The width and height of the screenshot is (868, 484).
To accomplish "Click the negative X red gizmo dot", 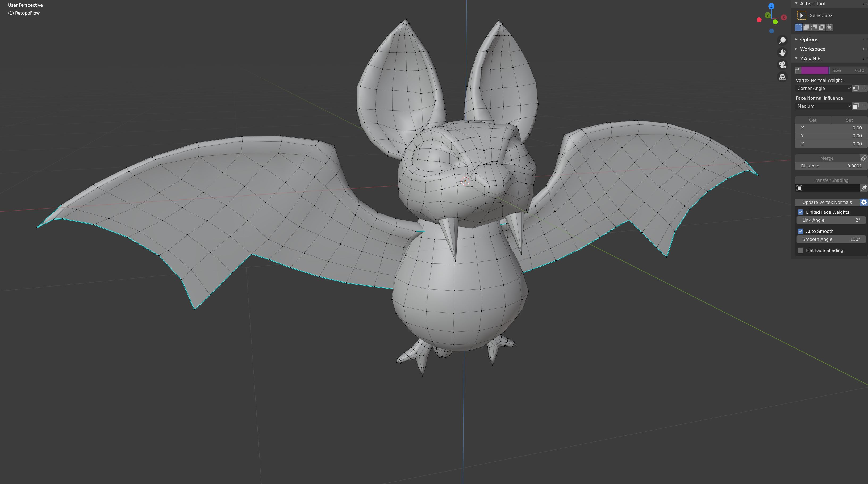I will (x=759, y=19).
